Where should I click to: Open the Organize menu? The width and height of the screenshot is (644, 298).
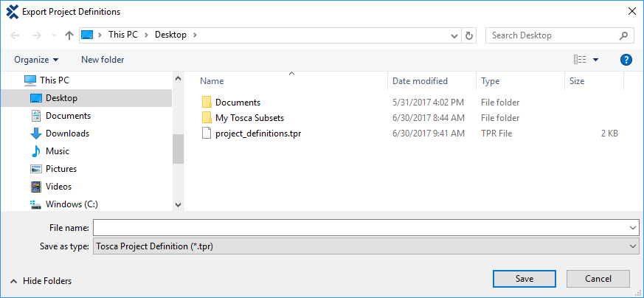tap(36, 60)
